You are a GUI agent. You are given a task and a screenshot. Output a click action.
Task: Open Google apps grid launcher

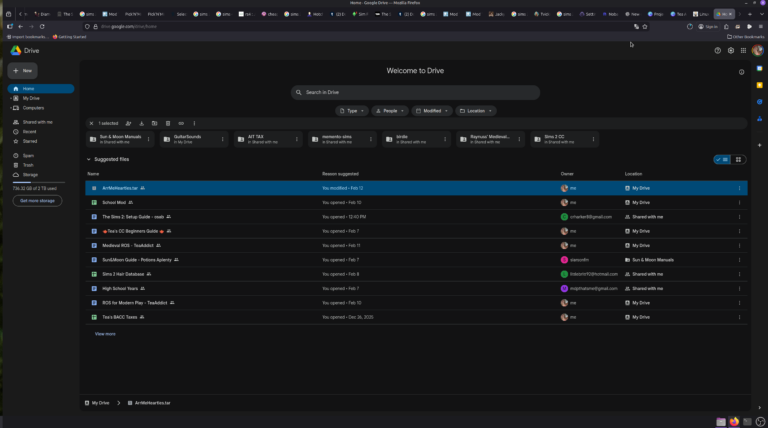click(744, 50)
